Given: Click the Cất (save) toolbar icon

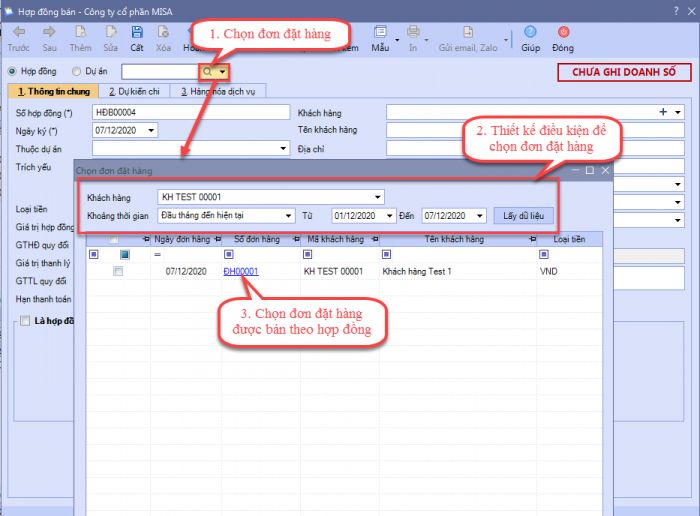Looking at the screenshot, I should (x=136, y=33).
